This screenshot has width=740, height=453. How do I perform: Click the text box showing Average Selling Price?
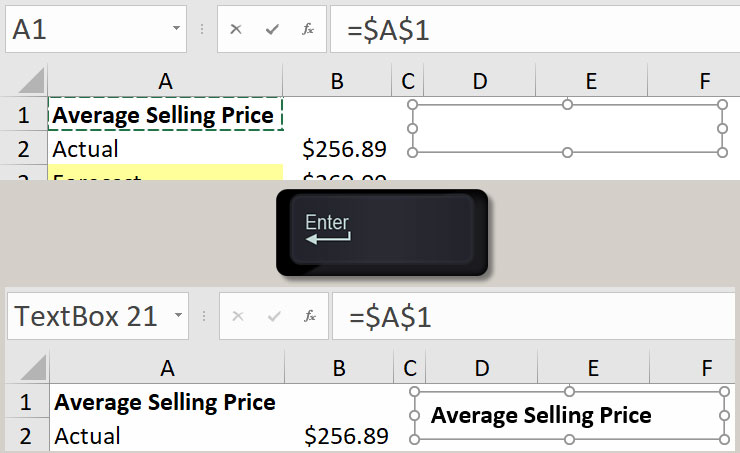(569, 416)
